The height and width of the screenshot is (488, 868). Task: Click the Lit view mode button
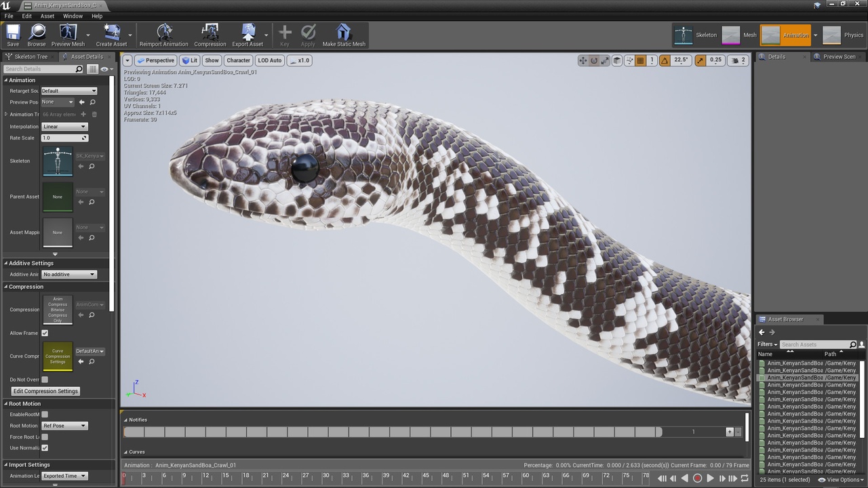(190, 60)
